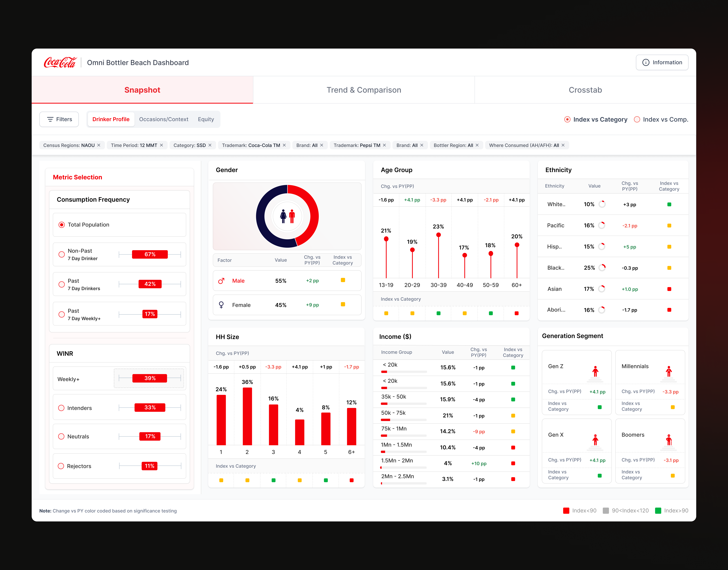Click the Brand: All chip after Coca-Cola TM
Viewport: 728px width, 570px height.
pos(310,145)
